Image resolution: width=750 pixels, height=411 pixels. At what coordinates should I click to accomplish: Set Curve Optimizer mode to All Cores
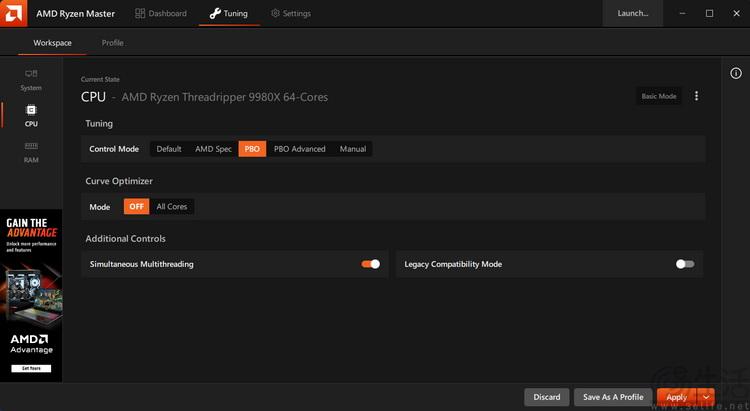[x=172, y=207]
